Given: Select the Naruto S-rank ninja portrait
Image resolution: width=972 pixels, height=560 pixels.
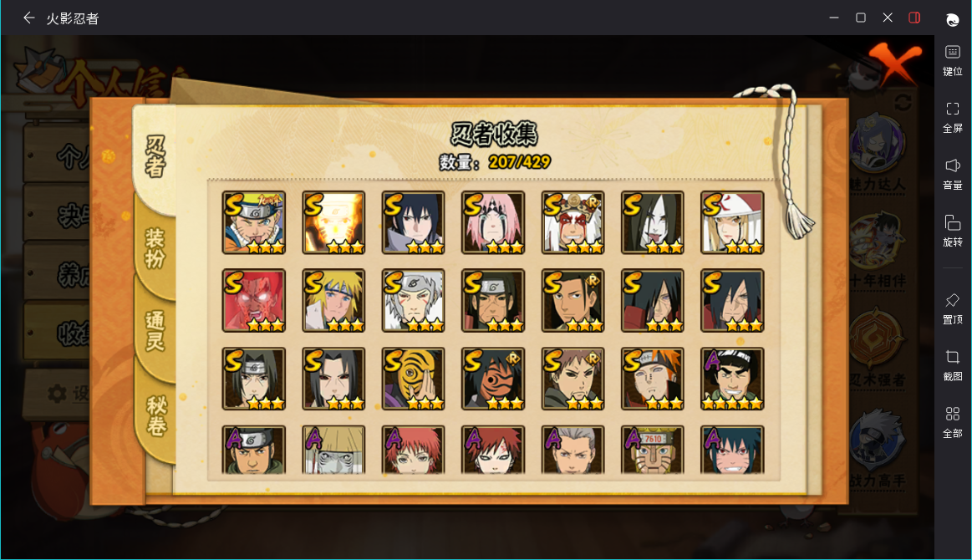Looking at the screenshot, I should click(254, 222).
